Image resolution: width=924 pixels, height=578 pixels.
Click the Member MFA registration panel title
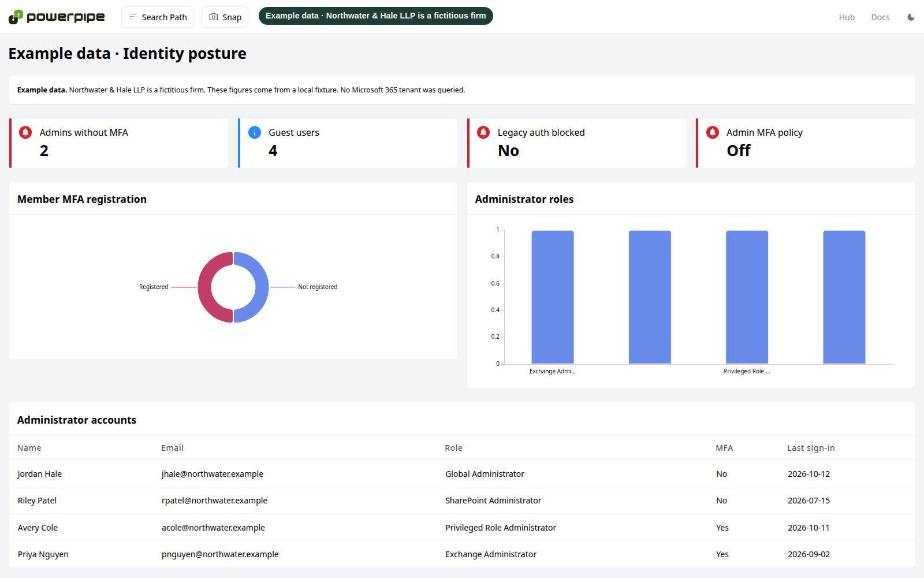click(82, 199)
